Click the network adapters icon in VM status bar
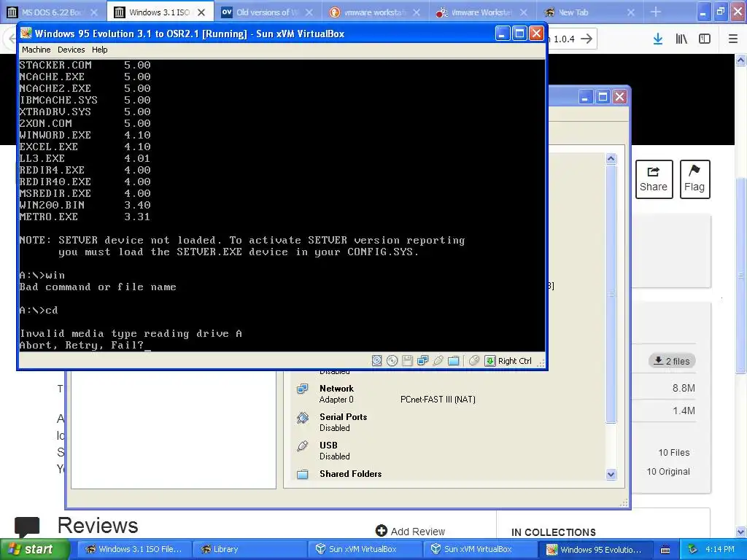 tap(422, 361)
